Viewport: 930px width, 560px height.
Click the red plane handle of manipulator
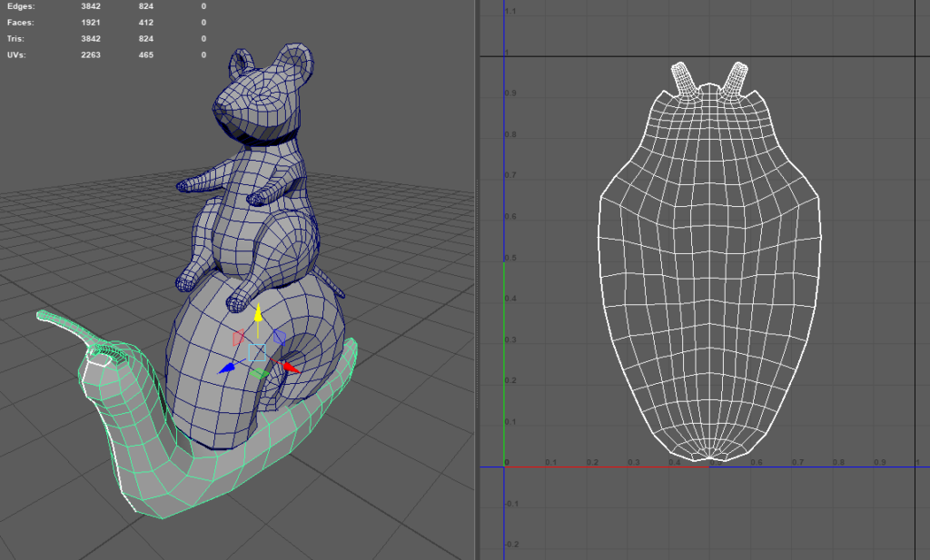click(239, 338)
